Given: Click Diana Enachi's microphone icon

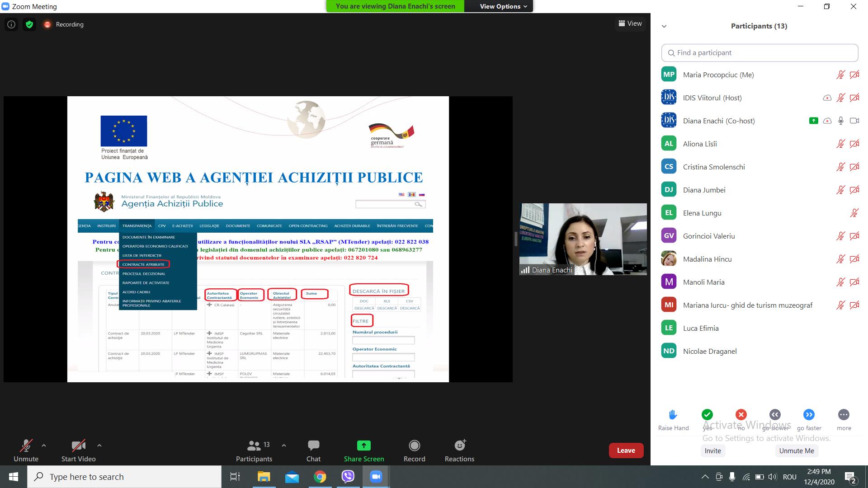Looking at the screenshot, I should click(841, 121).
